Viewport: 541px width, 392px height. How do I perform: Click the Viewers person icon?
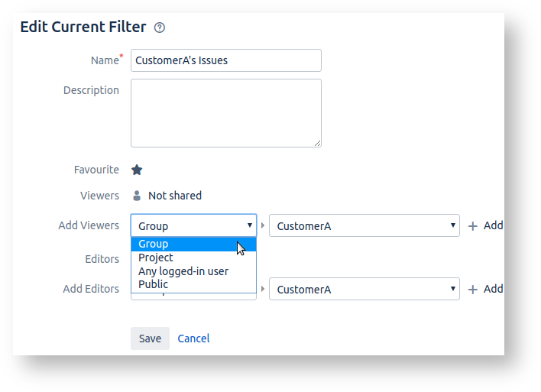[x=137, y=196]
